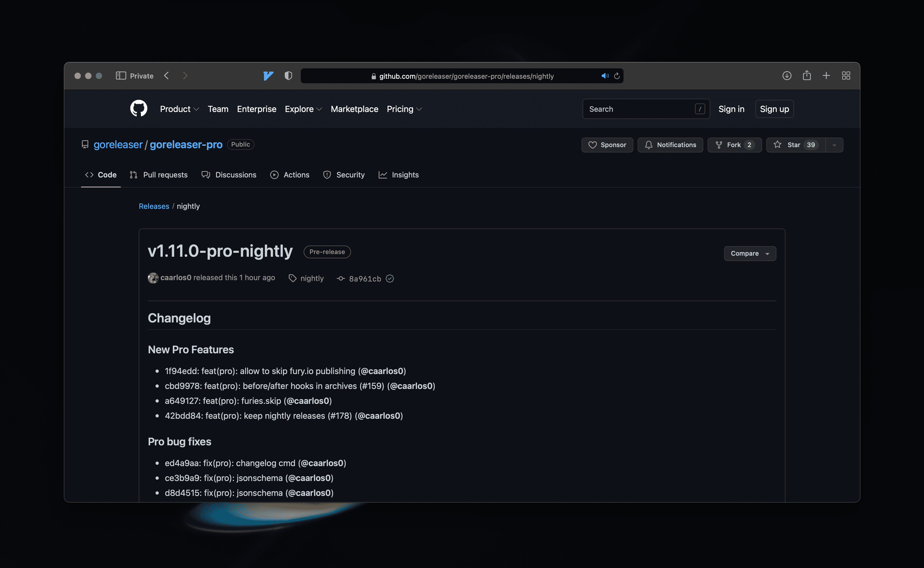Open the nightly tag link
The width and height of the screenshot is (924, 568).
tap(312, 278)
